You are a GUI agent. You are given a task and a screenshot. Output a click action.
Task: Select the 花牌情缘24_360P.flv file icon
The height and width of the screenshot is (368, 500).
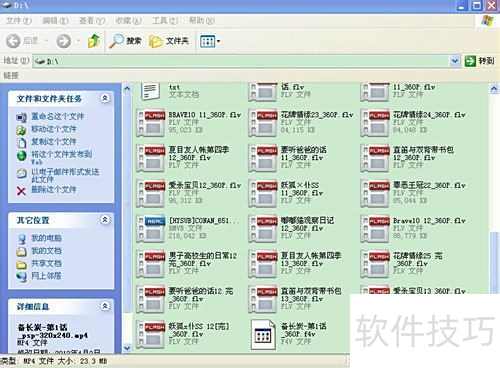(375, 123)
